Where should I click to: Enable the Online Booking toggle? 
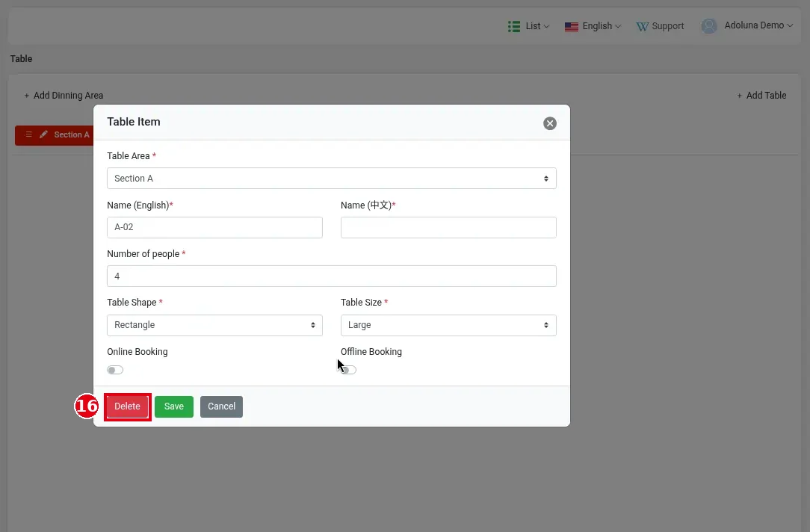115,370
